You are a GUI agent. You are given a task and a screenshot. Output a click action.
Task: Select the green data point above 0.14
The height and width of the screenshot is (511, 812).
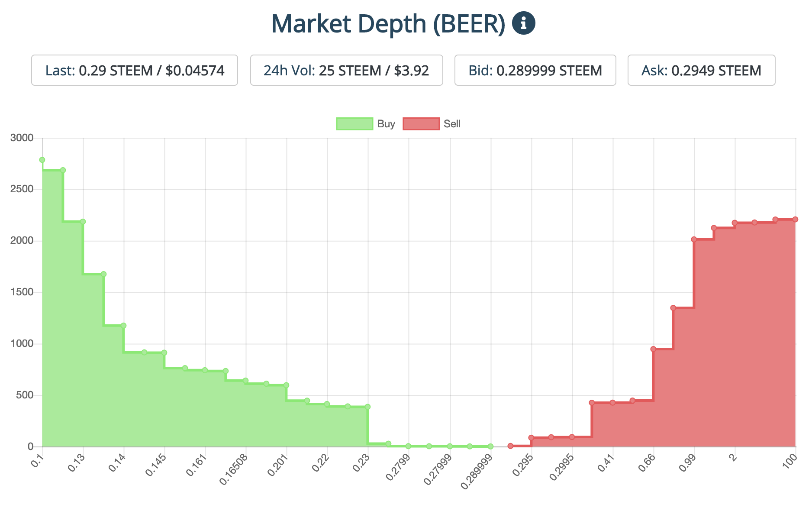123,326
